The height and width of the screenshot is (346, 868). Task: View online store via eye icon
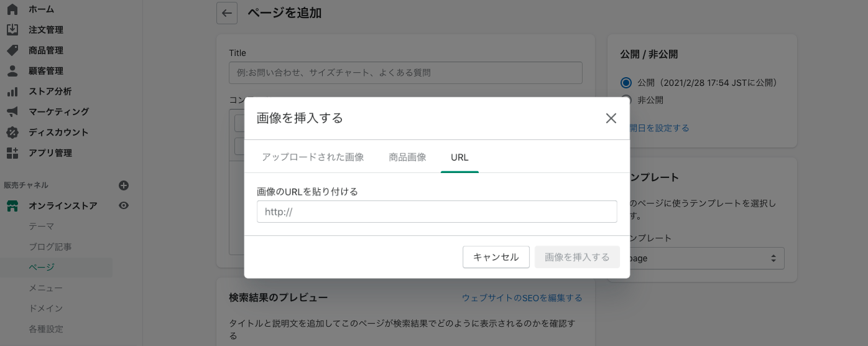[x=124, y=205]
